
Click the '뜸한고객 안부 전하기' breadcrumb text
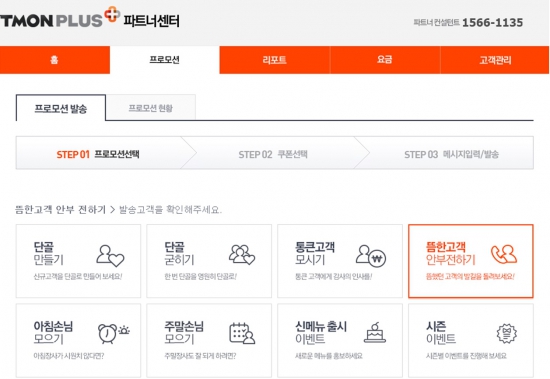click(60, 210)
